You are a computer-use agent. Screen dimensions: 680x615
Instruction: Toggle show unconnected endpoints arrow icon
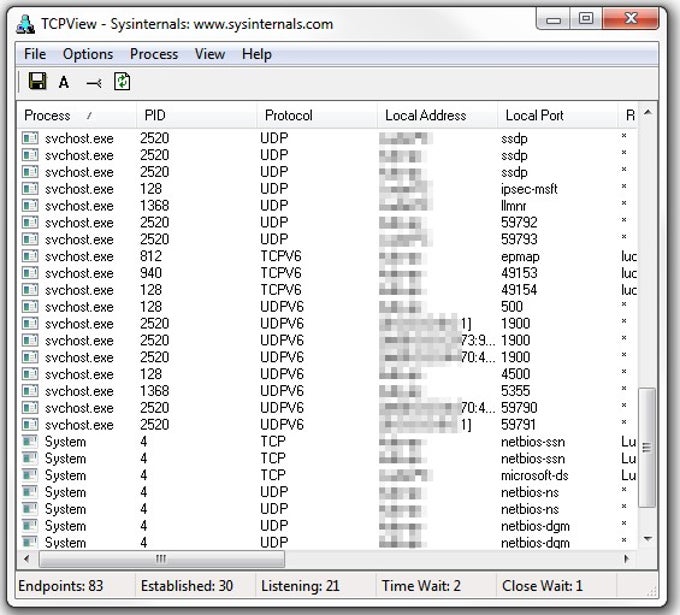(94, 82)
